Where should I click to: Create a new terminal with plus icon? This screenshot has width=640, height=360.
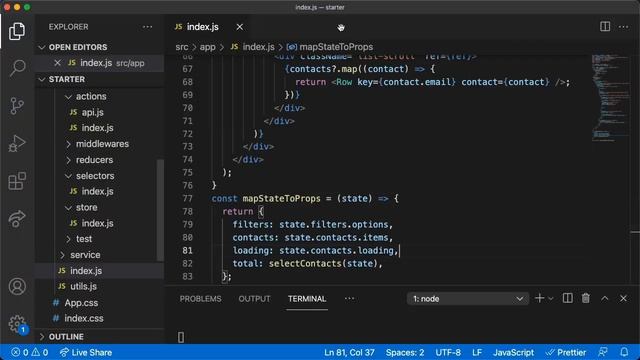539,298
